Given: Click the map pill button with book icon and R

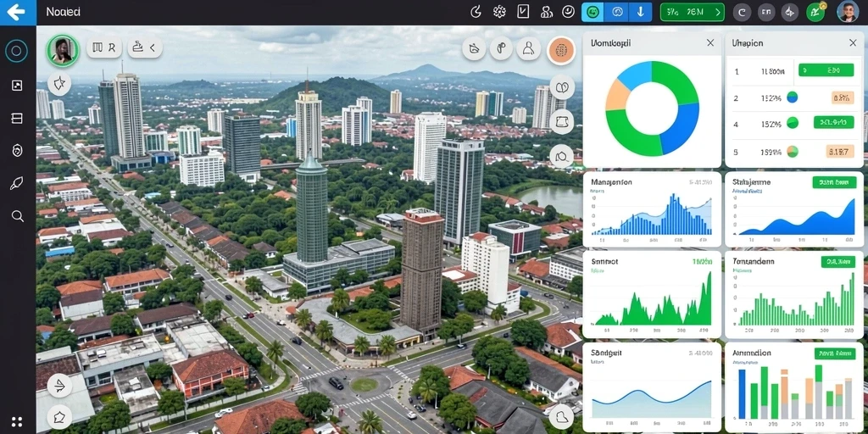Looking at the screenshot, I should tap(104, 48).
